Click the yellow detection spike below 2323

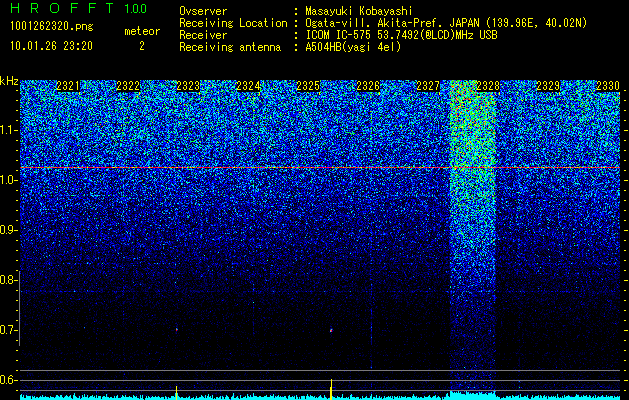177,392
